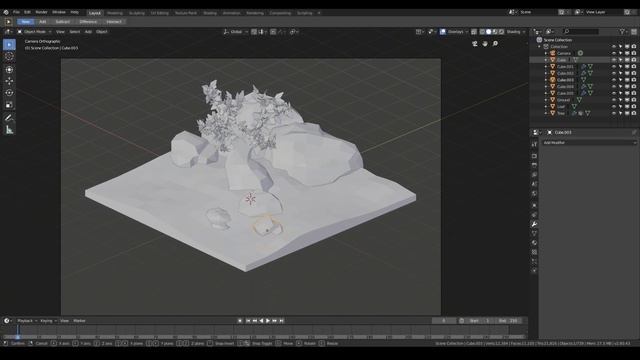Toggle visibility eye for Camera
Screen dimensions: 640x360
(x=614, y=53)
